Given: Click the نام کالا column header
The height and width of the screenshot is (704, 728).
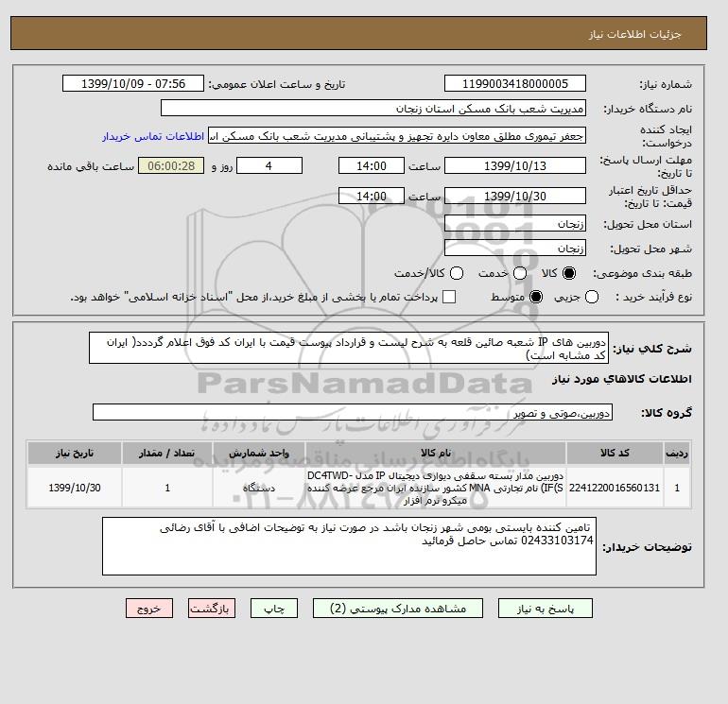Looking at the screenshot, I should coord(436,453).
